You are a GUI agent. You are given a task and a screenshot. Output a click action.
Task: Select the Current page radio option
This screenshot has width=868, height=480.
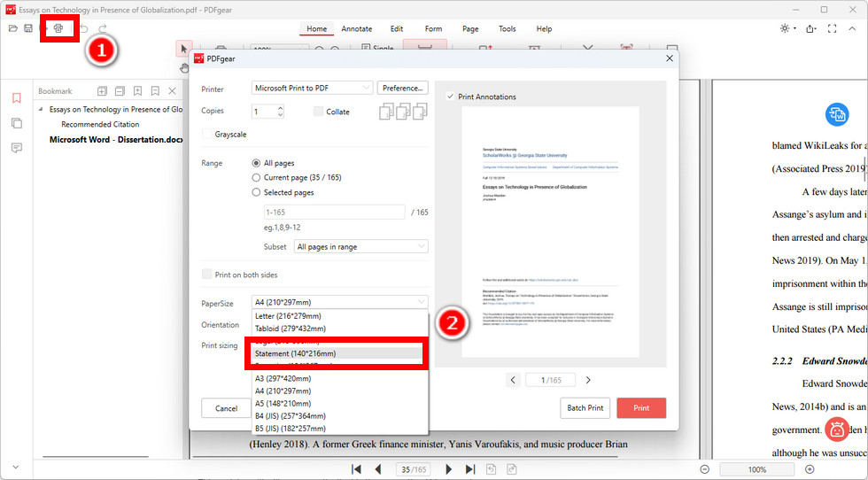click(x=256, y=178)
